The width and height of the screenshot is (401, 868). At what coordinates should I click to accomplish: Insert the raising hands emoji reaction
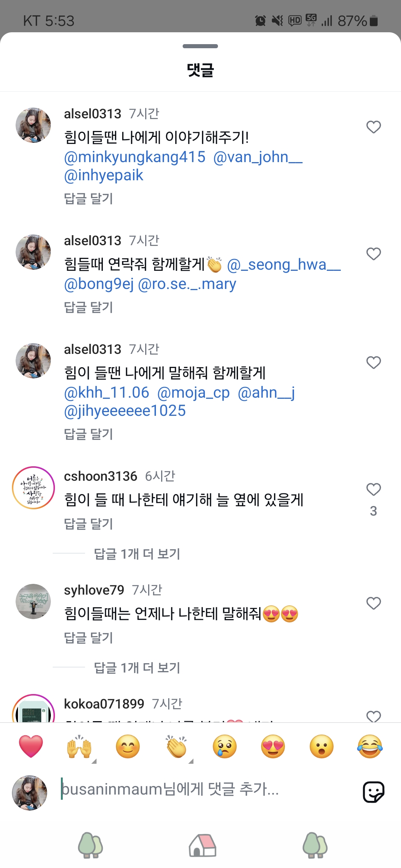[x=79, y=746]
